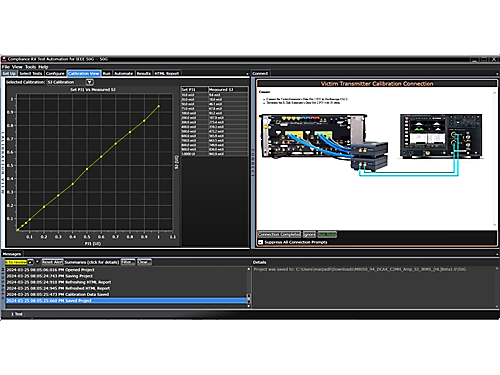Viewport: 500px width, 375px height.
Task: Clear the message summaries list
Action: click(x=144, y=262)
